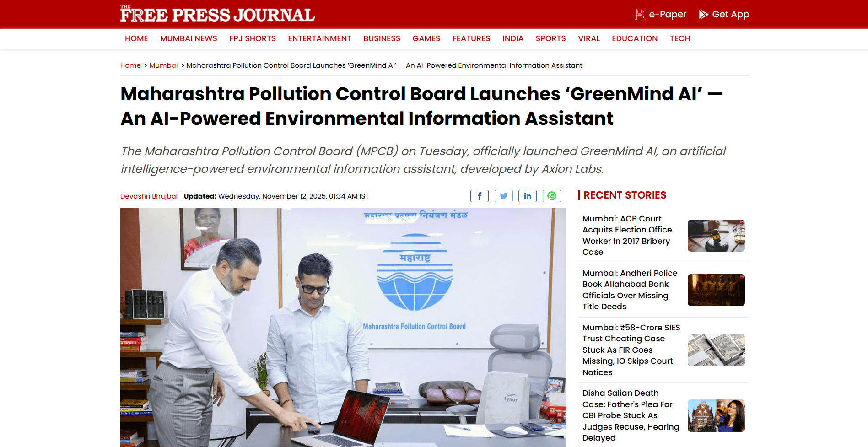This screenshot has width=868, height=447.
Task: Open FPJ SHORTS section
Action: [253, 38]
